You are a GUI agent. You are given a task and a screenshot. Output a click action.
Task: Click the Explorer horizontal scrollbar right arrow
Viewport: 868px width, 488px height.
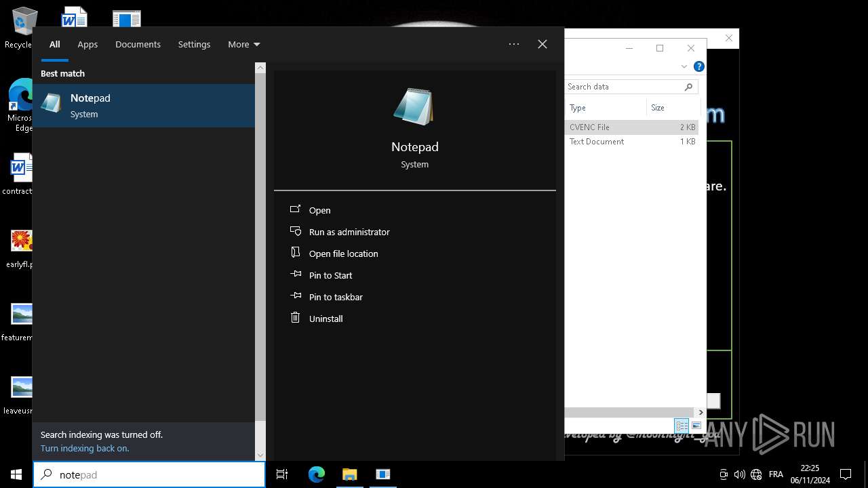[701, 412]
